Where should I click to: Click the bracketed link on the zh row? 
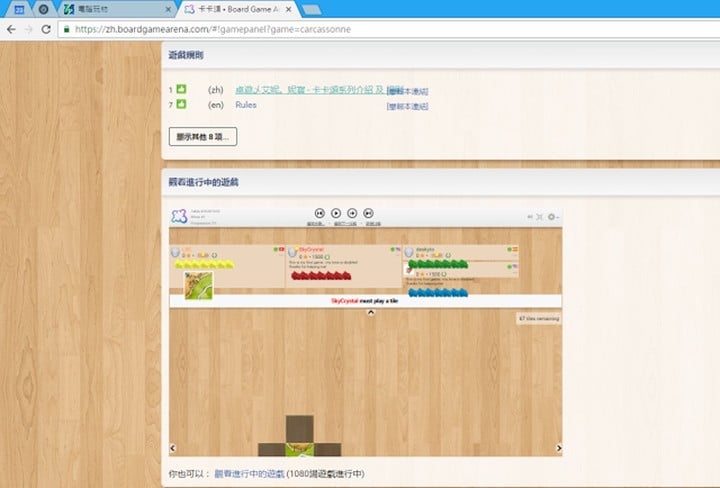click(408, 91)
